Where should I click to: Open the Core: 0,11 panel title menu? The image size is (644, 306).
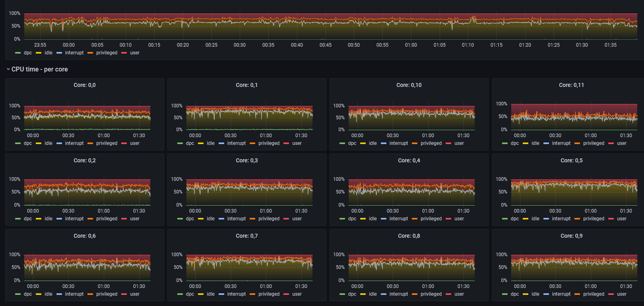(571, 85)
